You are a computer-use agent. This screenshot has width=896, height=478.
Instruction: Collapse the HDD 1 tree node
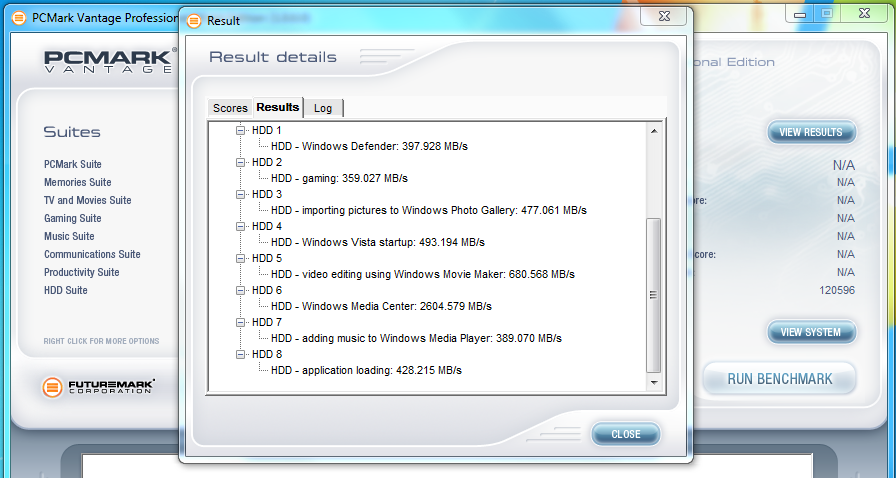coord(241,130)
